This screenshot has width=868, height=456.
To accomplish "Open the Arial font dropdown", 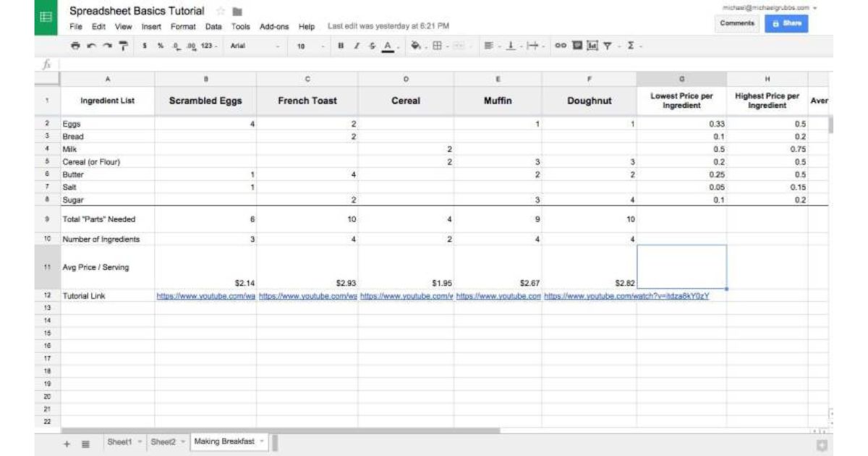I will tap(253, 46).
